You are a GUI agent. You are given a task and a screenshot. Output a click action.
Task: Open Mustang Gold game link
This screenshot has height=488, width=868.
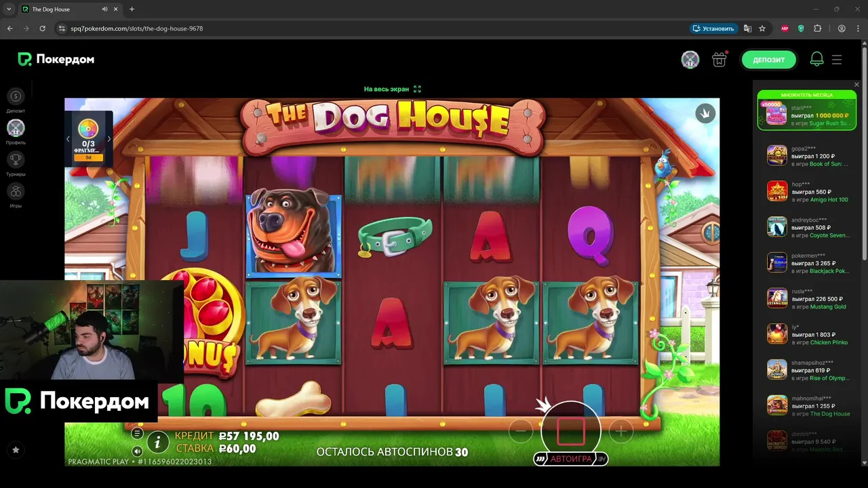(x=828, y=307)
